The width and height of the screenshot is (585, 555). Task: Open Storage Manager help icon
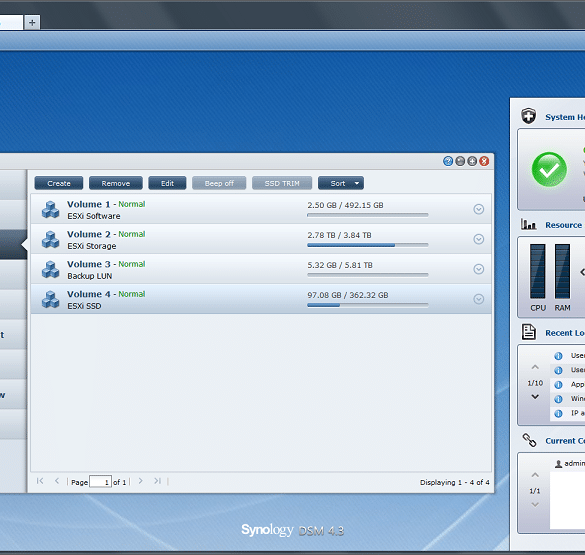click(x=448, y=161)
